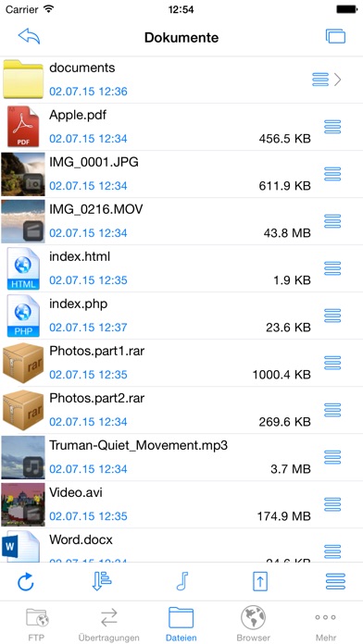Select the Dateien tab
Screen dimensions: 363x644
181,624
